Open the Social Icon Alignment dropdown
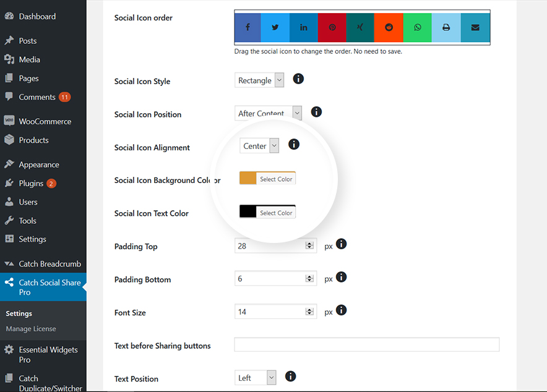Viewport: 547px width, 392px height. pos(259,146)
